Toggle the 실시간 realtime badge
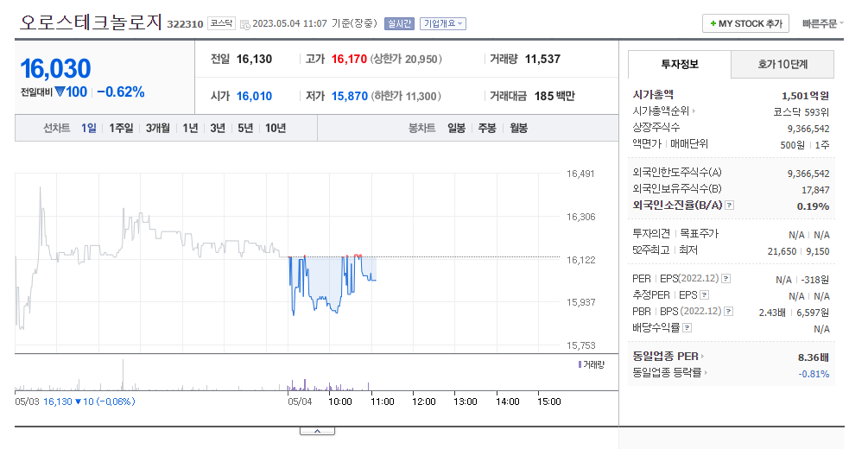The width and height of the screenshot is (868, 449). pyautogui.click(x=399, y=23)
